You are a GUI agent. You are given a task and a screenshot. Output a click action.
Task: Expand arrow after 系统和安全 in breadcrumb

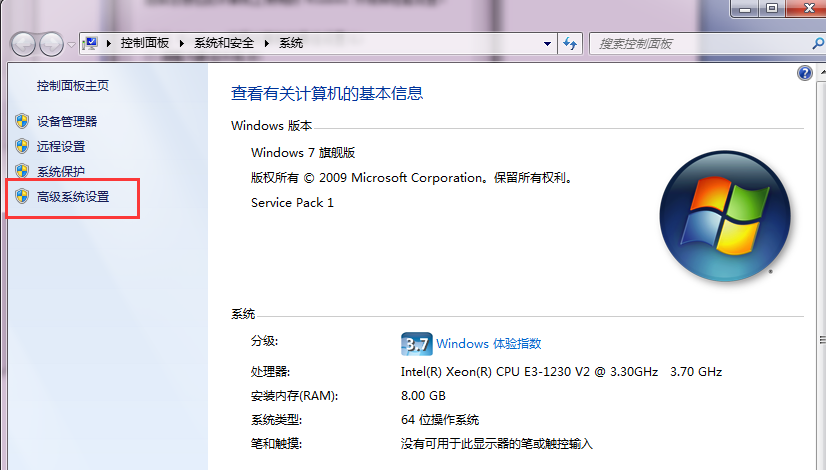tap(267, 43)
